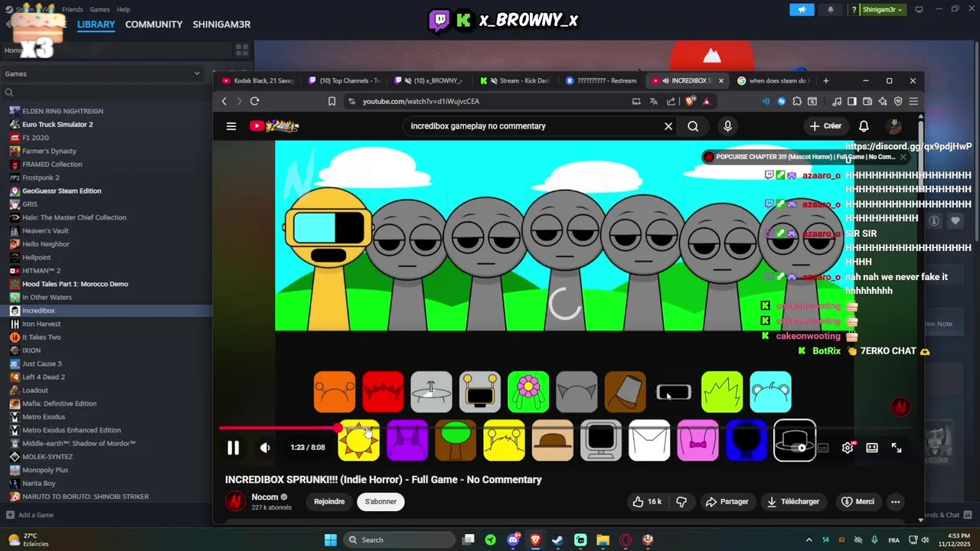The image size is (980, 551).
Task: Click the Créer create button
Action: pos(825,126)
